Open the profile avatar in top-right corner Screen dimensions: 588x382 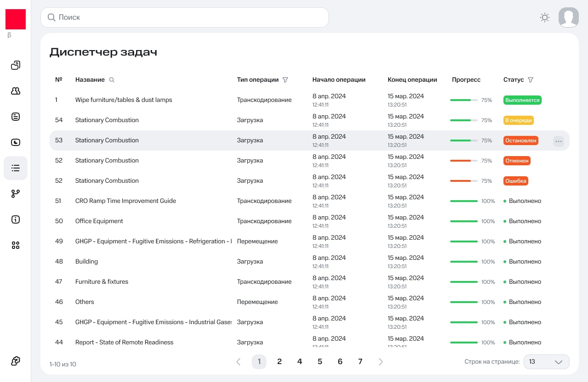point(569,17)
